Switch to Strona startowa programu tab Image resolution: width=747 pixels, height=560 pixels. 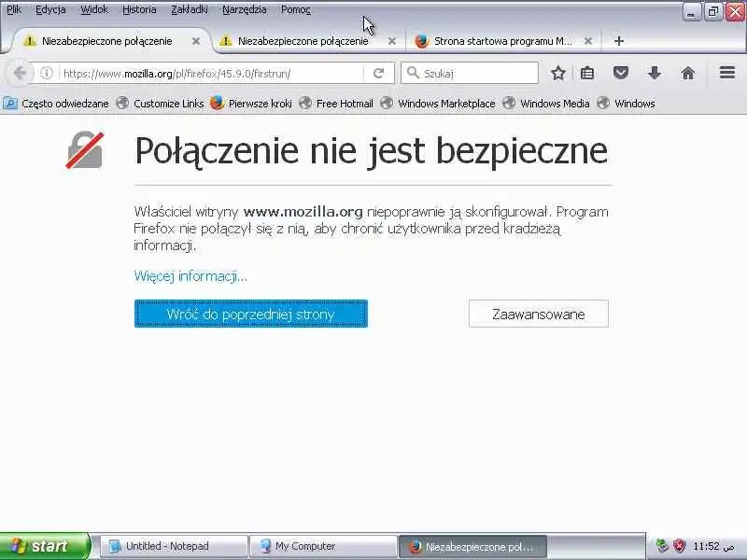click(502, 41)
